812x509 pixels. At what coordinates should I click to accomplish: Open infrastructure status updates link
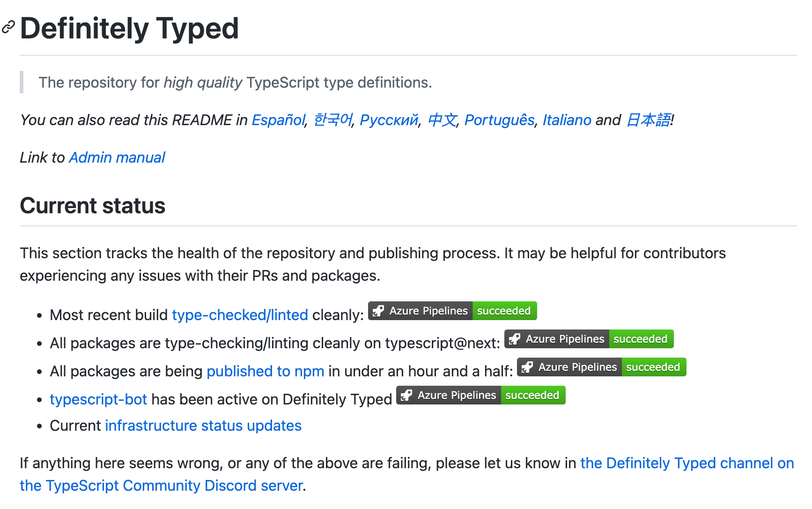[x=203, y=426]
